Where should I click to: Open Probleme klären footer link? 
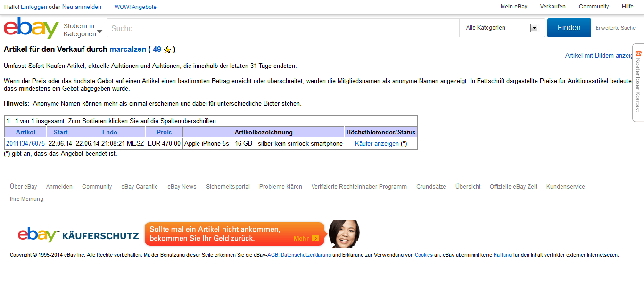pos(281,187)
